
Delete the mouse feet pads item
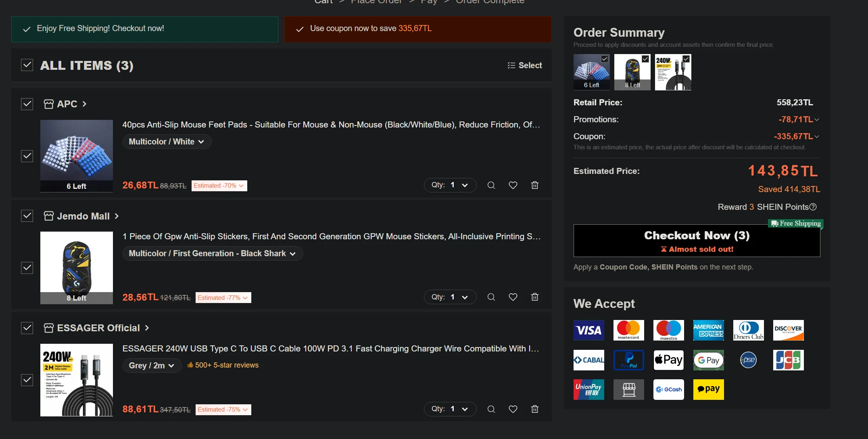[x=535, y=185]
